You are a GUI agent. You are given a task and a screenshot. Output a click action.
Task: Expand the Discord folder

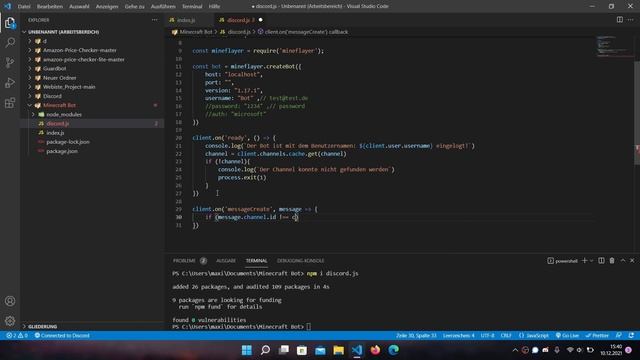pos(52,96)
